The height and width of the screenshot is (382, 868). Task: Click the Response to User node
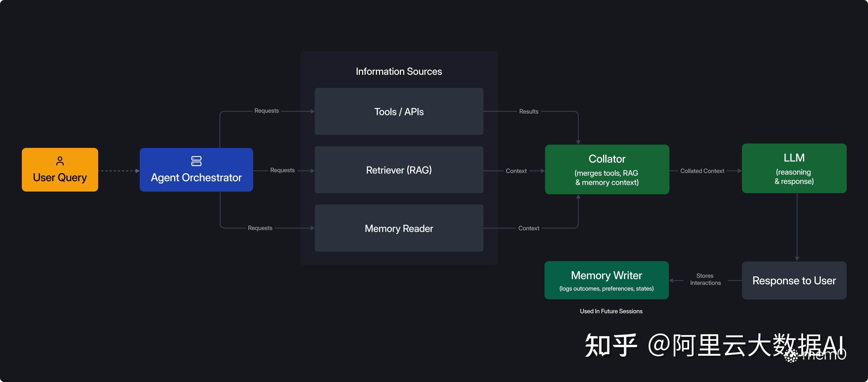794,280
